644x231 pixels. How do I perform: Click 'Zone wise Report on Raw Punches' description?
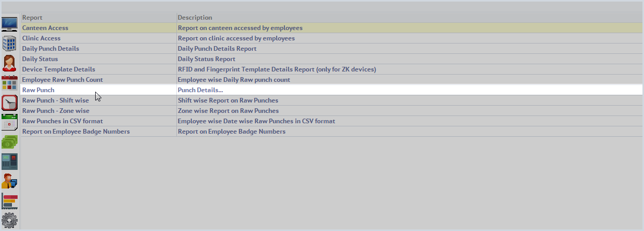tap(228, 111)
